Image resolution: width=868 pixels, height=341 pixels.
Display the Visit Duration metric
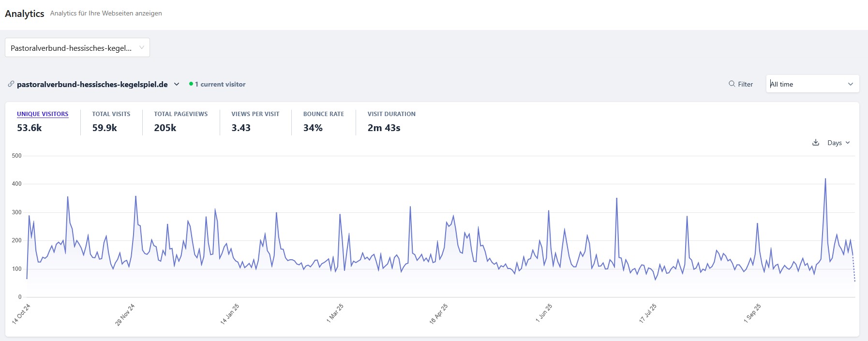pyautogui.click(x=391, y=114)
